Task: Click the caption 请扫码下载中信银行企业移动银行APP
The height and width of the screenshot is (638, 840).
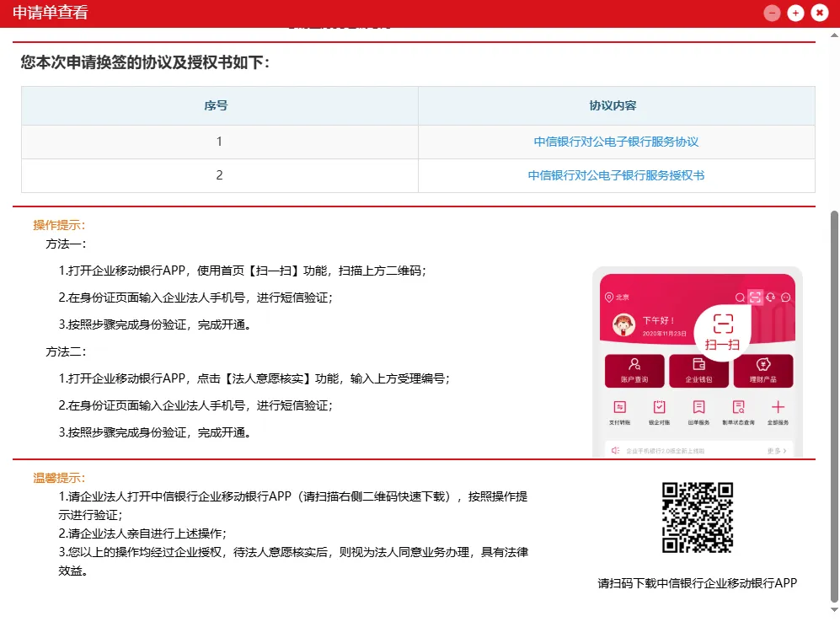Action: tap(698, 583)
